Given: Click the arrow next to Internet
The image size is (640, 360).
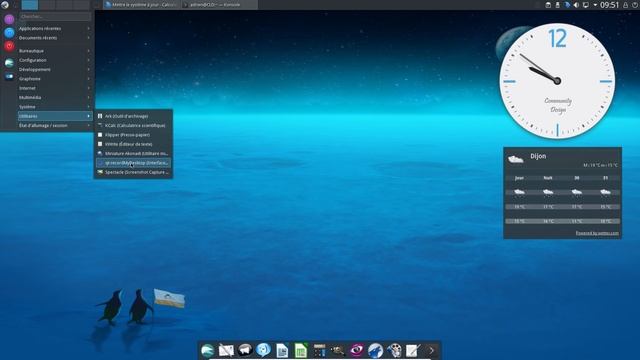Looking at the screenshot, I should coord(89,88).
